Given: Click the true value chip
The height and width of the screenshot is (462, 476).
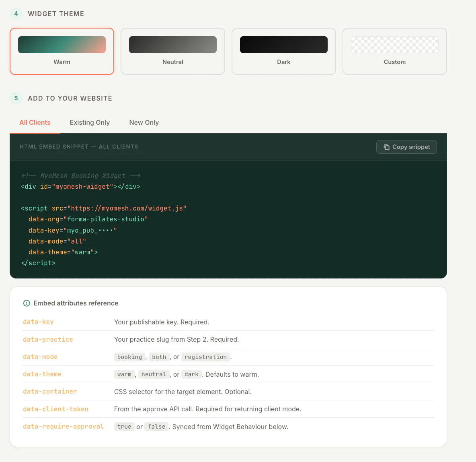Looking at the screenshot, I should point(124,427).
